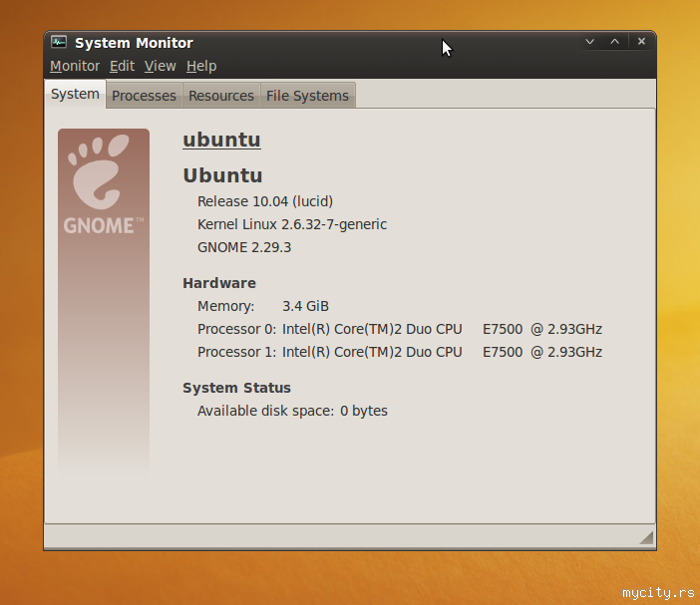Screen dimensions: 700x605
Task: Open the Monitor menu
Action: click(75, 66)
